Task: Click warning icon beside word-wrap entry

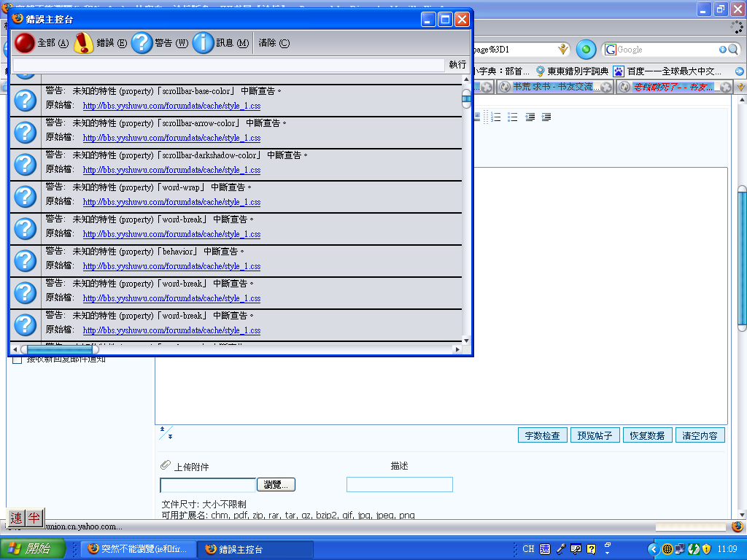Action: (26, 196)
